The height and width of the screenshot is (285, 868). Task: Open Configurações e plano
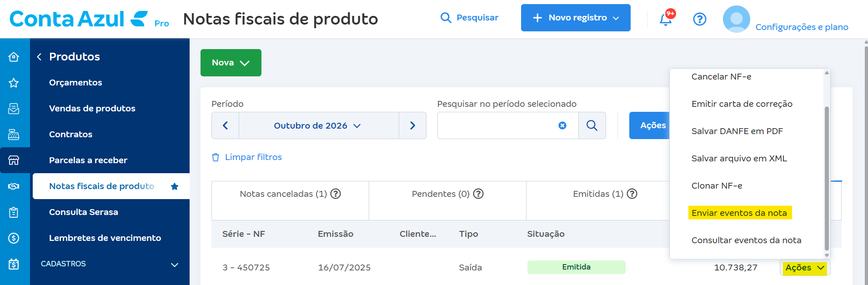pos(802,27)
